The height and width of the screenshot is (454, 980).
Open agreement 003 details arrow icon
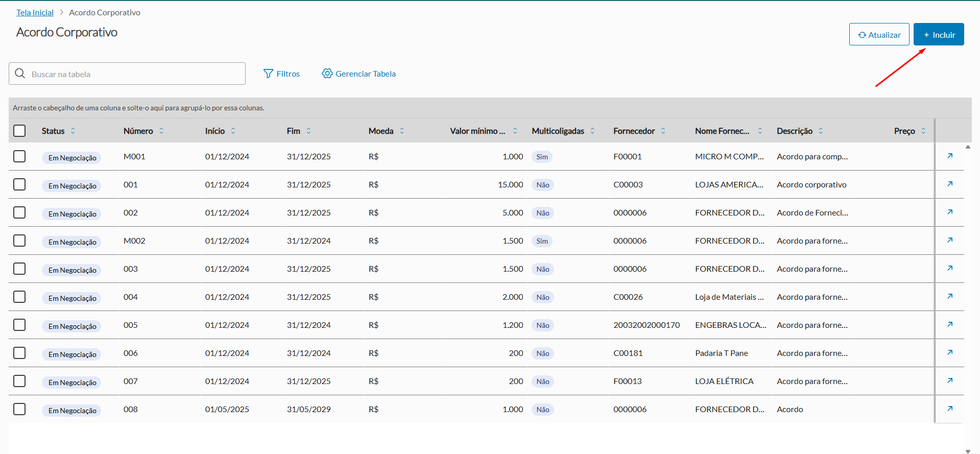pos(950,268)
